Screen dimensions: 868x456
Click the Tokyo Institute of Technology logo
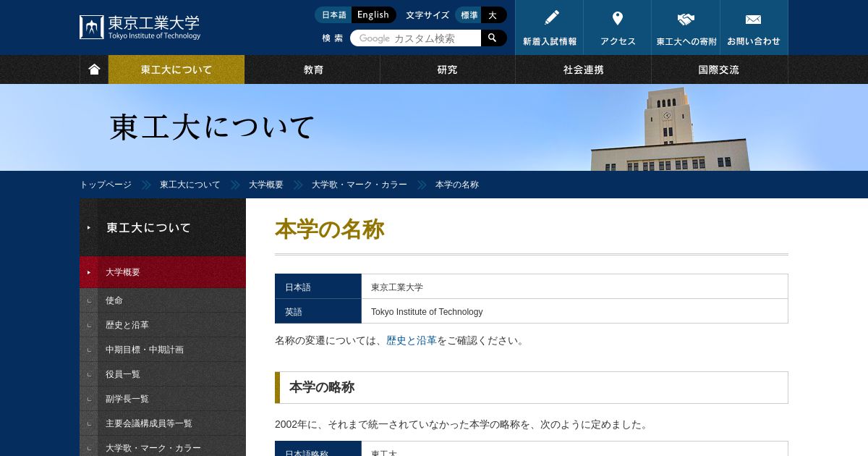[140, 28]
